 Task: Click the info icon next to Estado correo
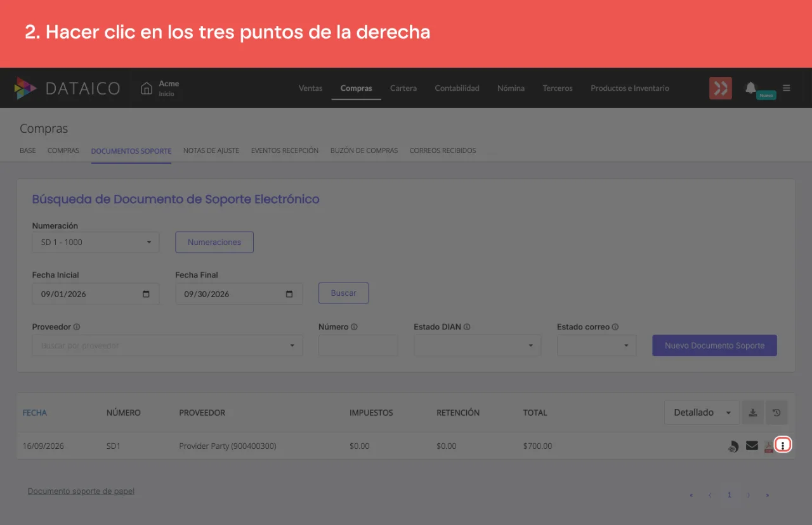tap(615, 327)
